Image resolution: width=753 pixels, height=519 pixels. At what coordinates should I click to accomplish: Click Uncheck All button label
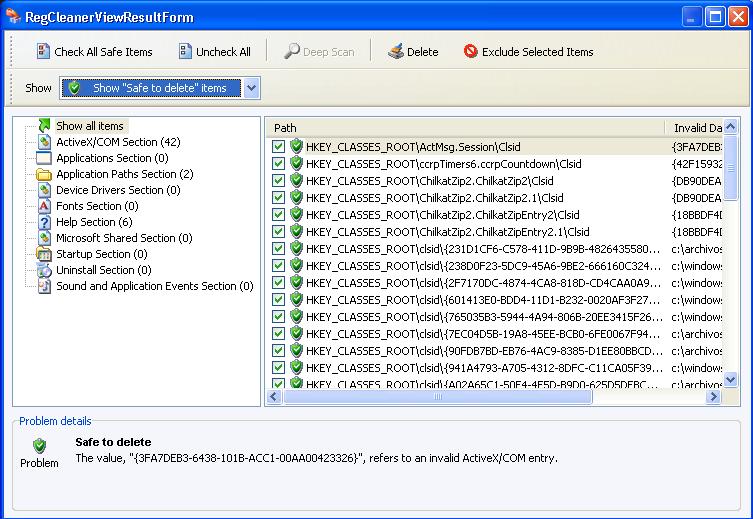pos(223,52)
